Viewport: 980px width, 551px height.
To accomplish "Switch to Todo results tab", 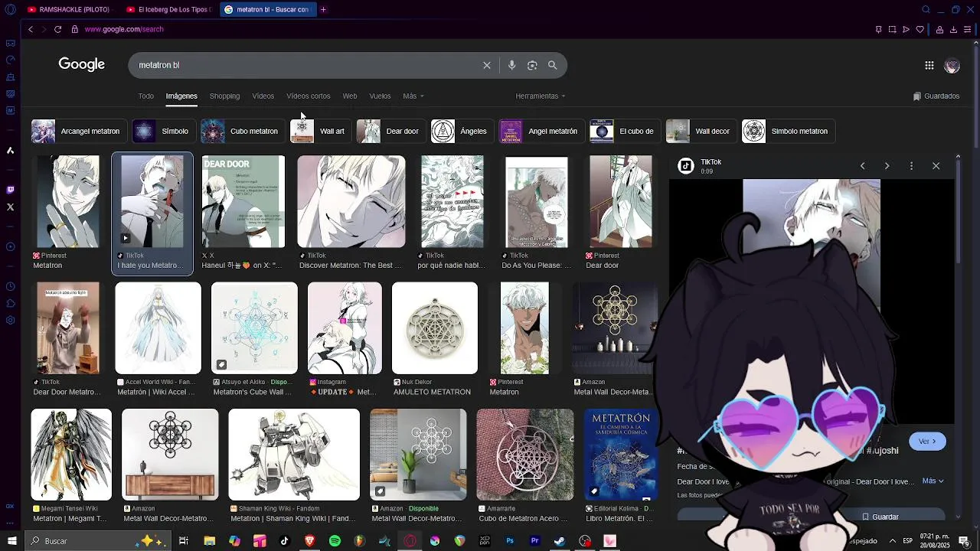I will [146, 96].
